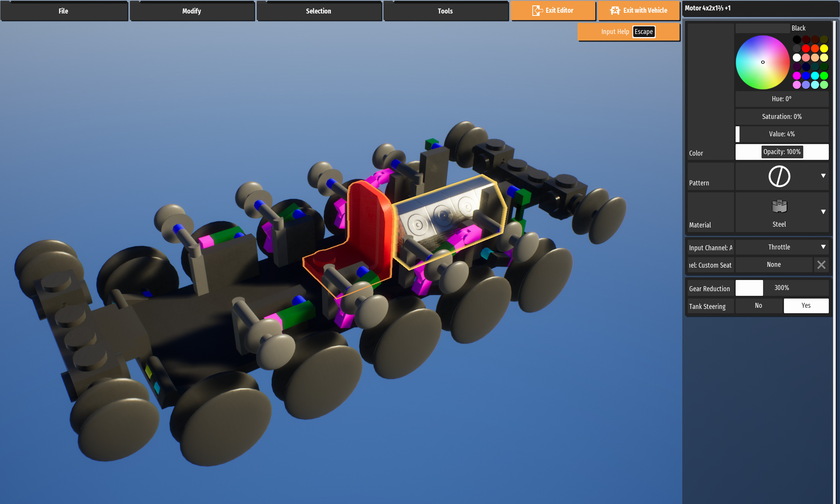This screenshot has height=504, width=840.
Task: Expand the Material dropdown arrow
Action: click(823, 212)
